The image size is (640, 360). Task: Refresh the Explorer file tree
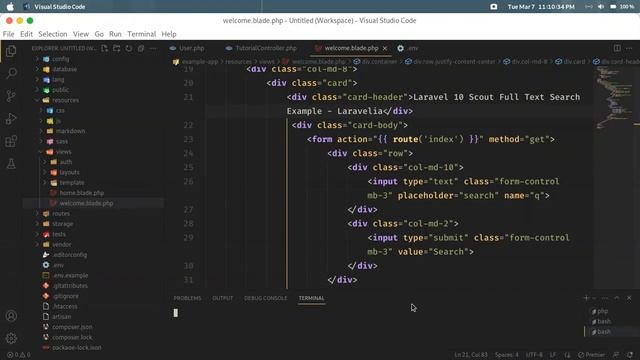click(x=129, y=48)
